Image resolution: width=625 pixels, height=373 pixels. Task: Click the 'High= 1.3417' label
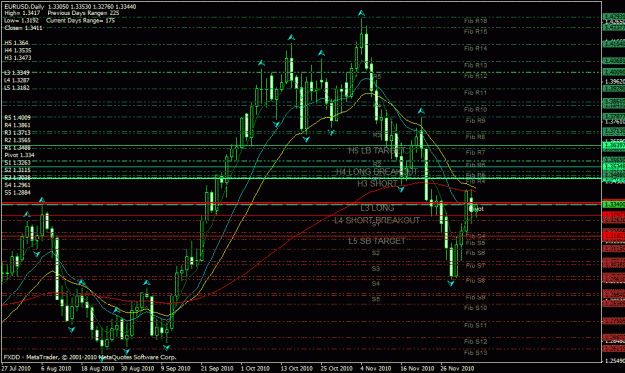pyautogui.click(x=23, y=13)
